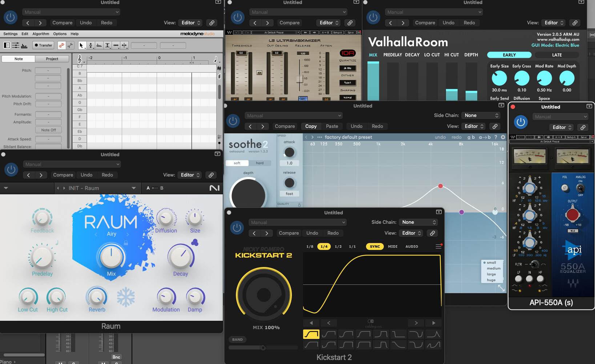Image resolution: width=595 pixels, height=364 pixels.
Task: Click Copy in the soothe2 plugin header
Action: (311, 126)
